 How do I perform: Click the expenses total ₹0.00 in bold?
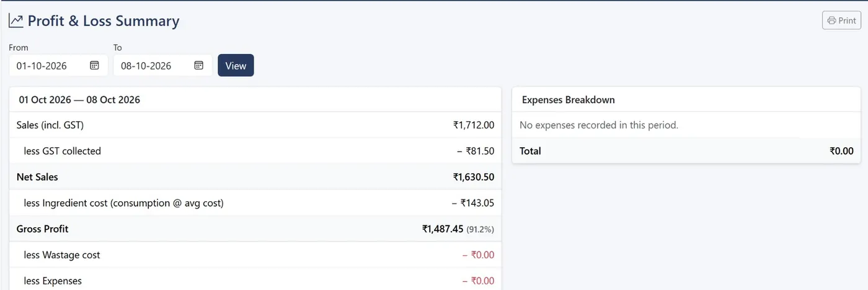coord(841,151)
